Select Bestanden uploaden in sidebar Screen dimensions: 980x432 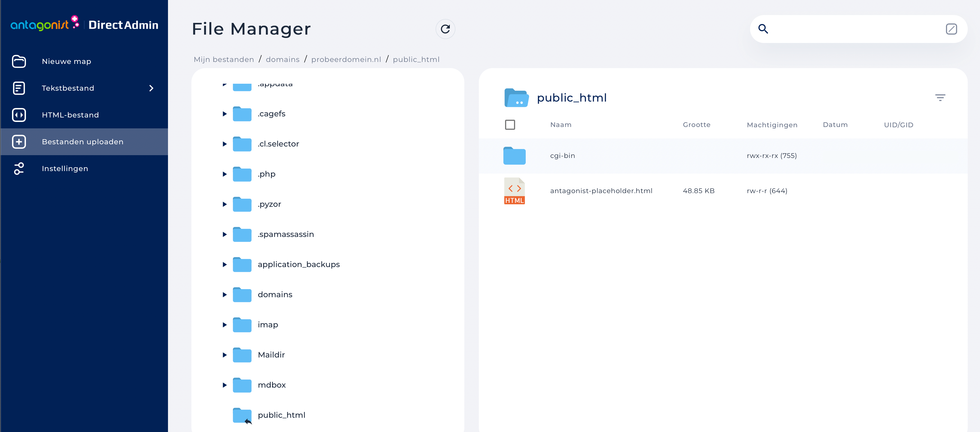[x=83, y=141]
